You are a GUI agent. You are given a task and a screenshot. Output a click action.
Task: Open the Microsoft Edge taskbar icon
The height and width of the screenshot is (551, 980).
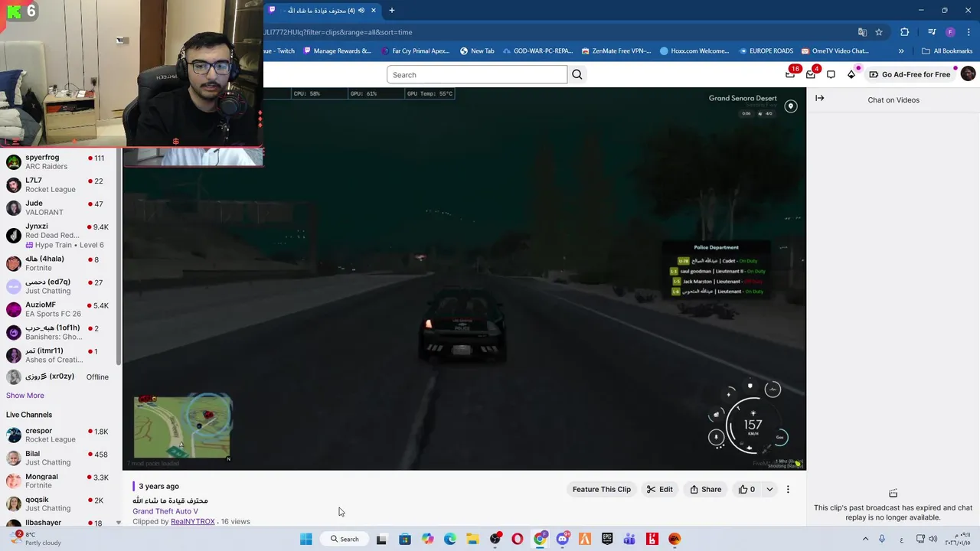tap(450, 539)
